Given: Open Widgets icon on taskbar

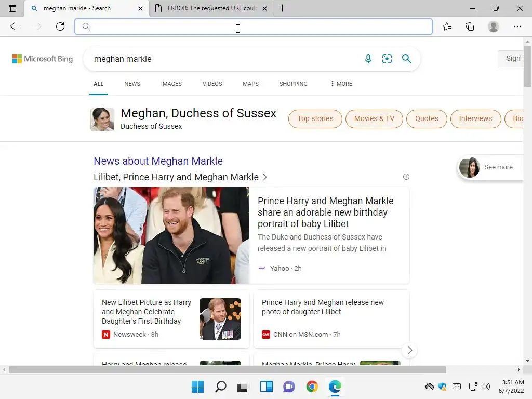Looking at the screenshot, I should (x=267, y=387).
